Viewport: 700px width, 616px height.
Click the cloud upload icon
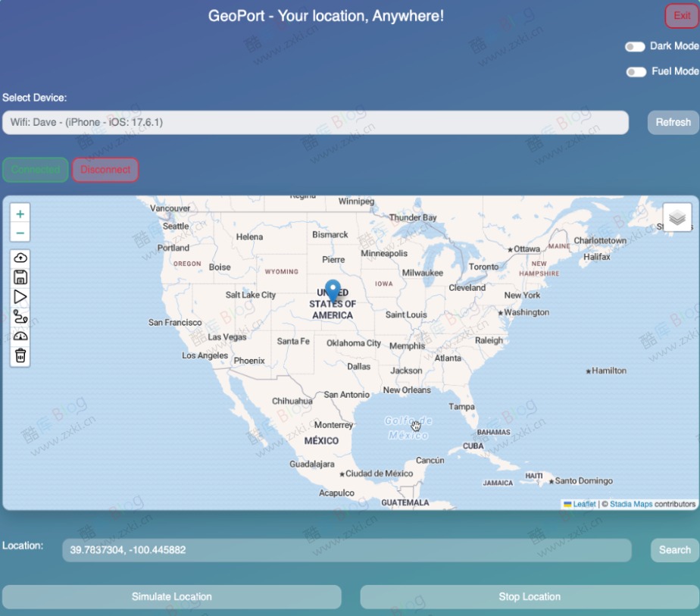point(20,258)
